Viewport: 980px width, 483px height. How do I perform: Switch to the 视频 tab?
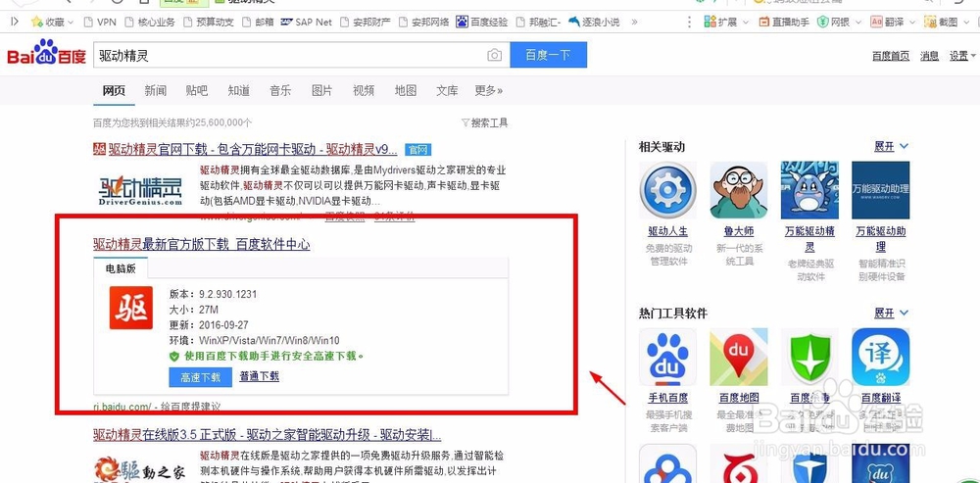(364, 90)
